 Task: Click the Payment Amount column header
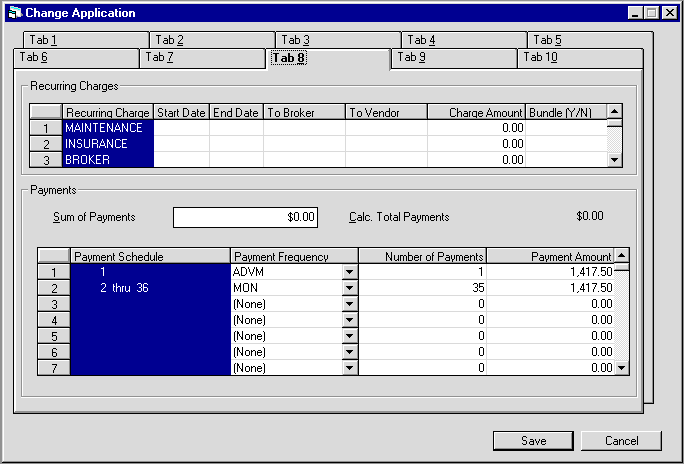coord(551,256)
